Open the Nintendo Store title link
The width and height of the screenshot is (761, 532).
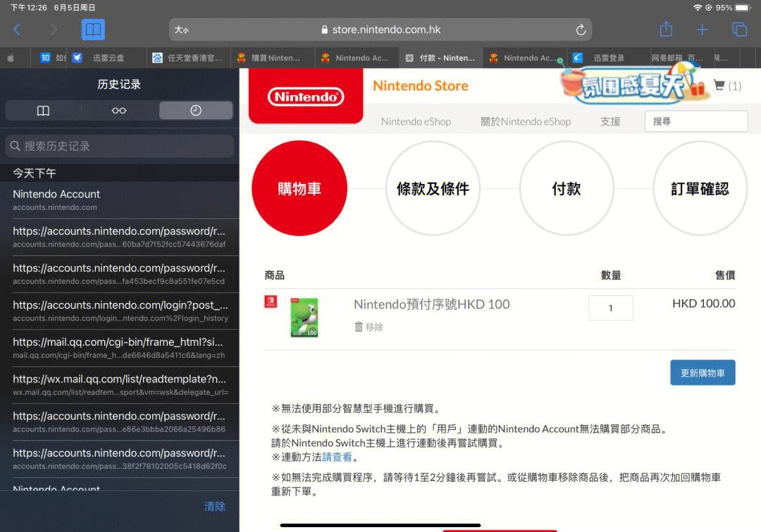pyautogui.click(x=420, y=86)
